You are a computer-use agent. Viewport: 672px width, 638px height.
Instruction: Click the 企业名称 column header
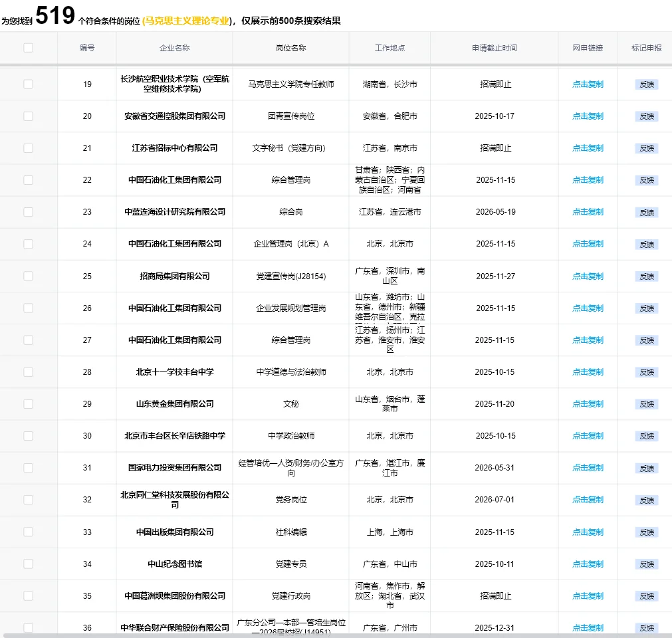tap(174, 48)
